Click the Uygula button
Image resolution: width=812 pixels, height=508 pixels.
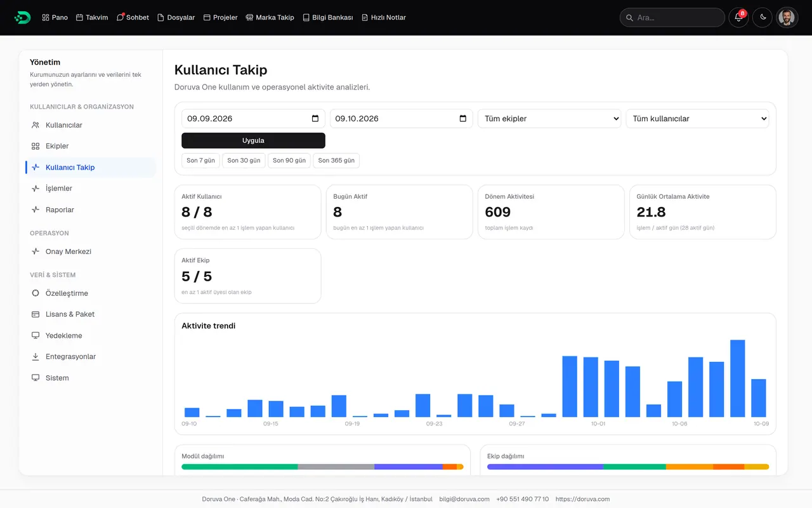point(253,140)
